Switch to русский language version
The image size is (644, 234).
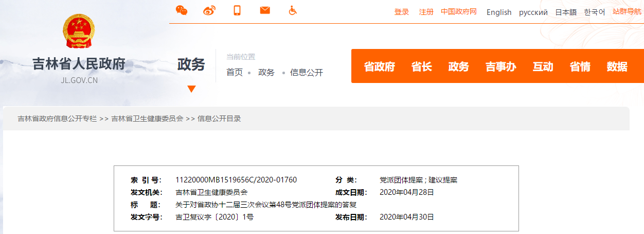tap(533, 12)
